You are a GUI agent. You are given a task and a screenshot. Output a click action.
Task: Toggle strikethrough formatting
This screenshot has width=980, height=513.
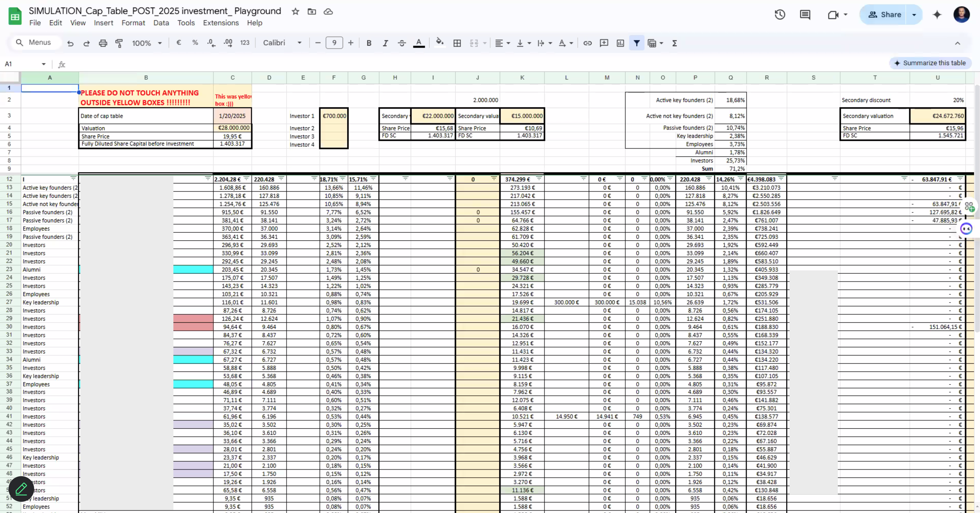click(402, 44)
